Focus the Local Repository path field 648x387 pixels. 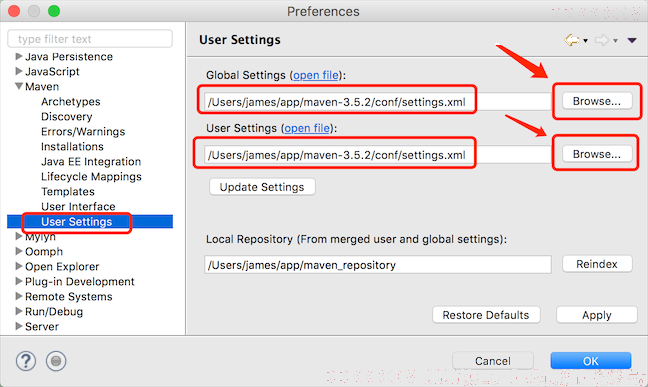click(x=378, y=265)
